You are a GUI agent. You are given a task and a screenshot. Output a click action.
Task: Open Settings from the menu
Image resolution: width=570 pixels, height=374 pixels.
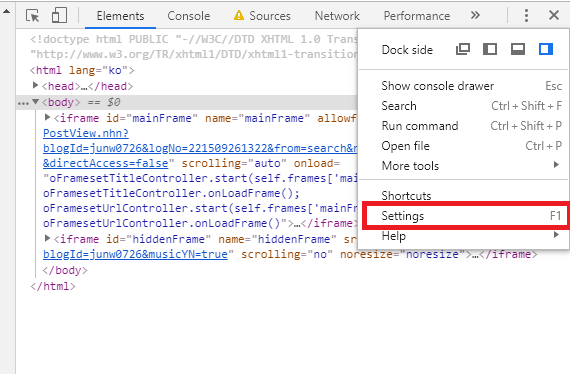tap(463, 216)
